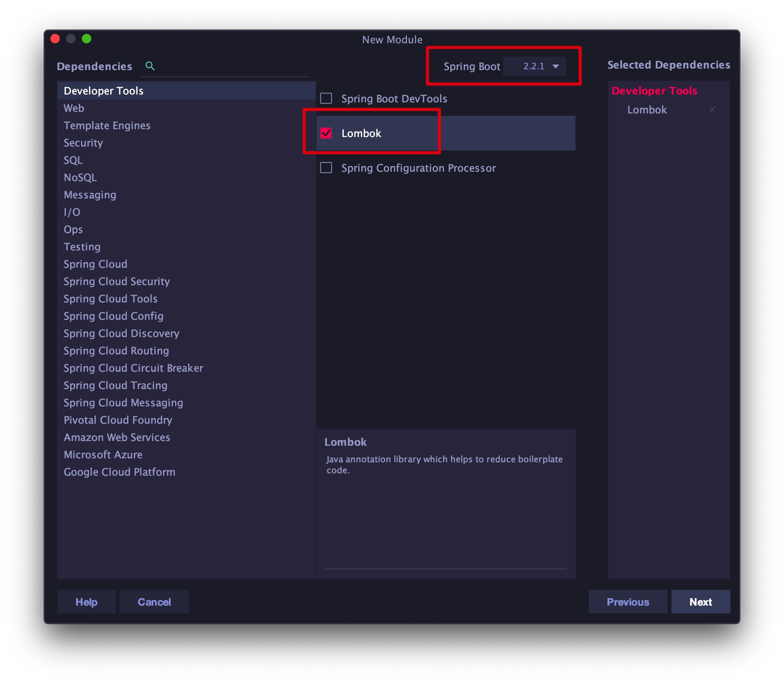This screenshot has height=682, width=784.
Task: Check Spring Configuration Processor option
Action: click(326, 168)
